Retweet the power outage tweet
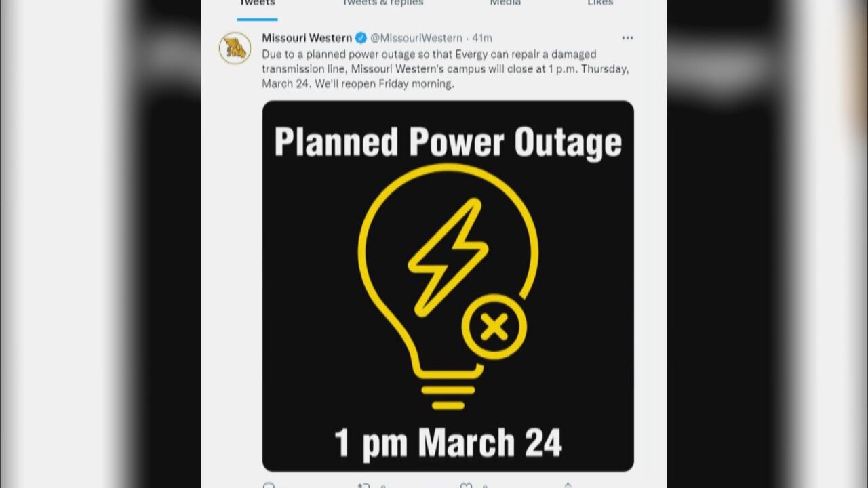Viewport: 868px width, 488px height. (363, 485)
